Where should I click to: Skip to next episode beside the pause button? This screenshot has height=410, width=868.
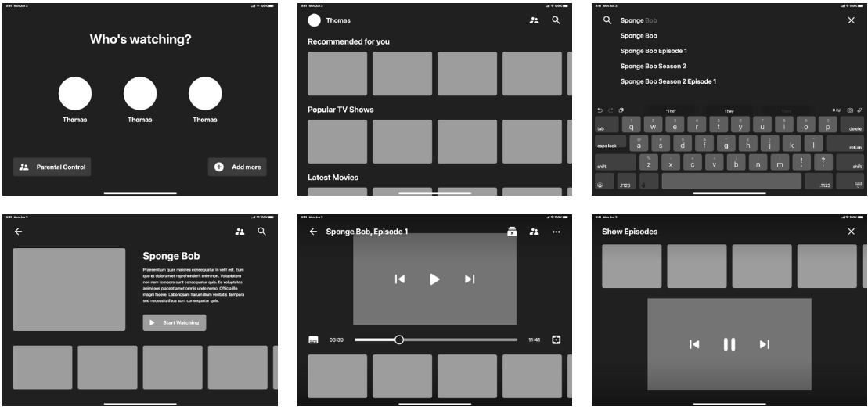coord(765,344)
